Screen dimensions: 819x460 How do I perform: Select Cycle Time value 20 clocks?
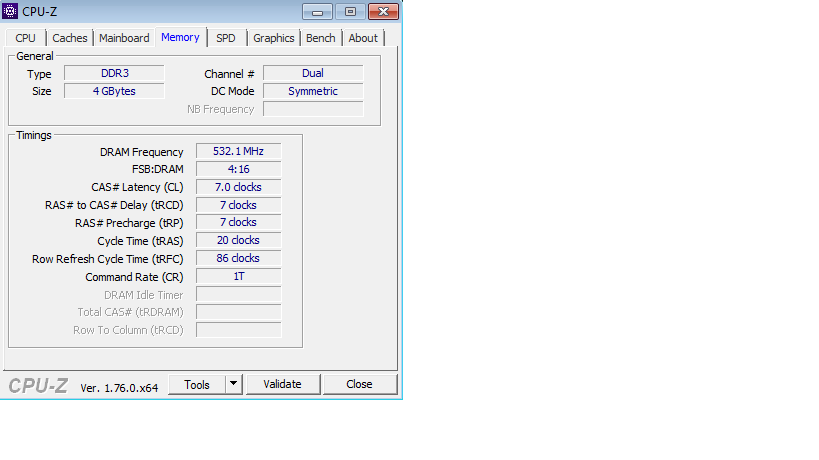(x=239, y=240)
